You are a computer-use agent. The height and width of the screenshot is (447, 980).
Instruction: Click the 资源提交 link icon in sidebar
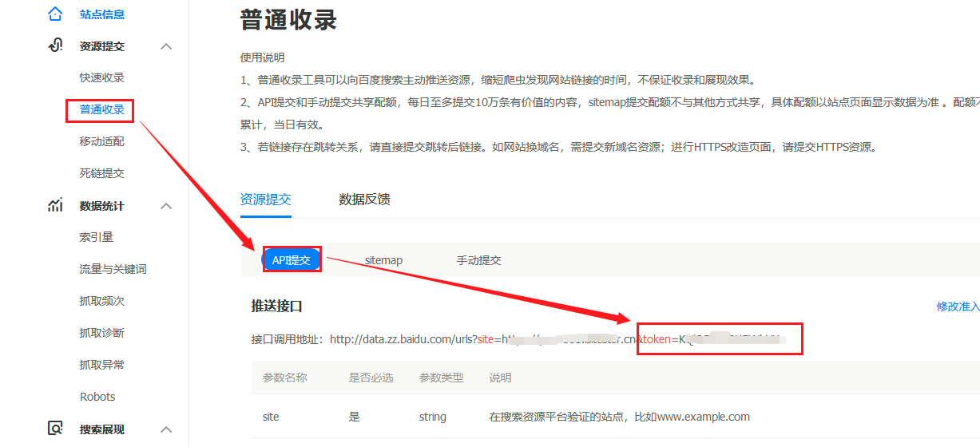pyautogui.click(x=55, y=46)
